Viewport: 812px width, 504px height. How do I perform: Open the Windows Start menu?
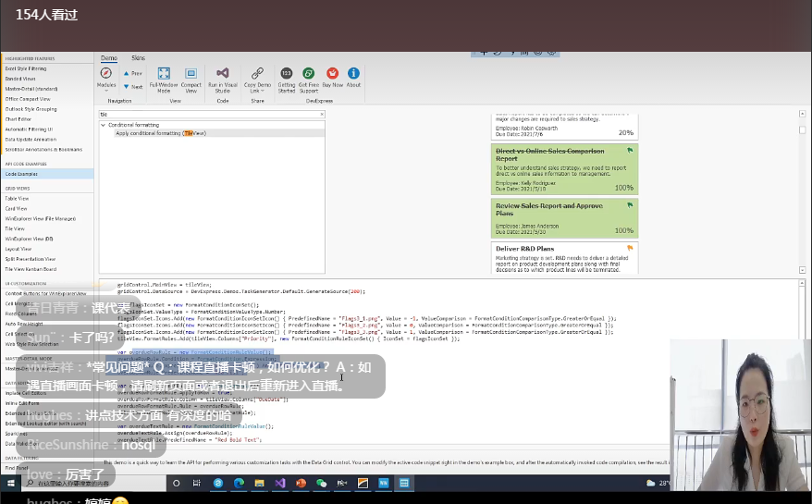click(10, 483)
